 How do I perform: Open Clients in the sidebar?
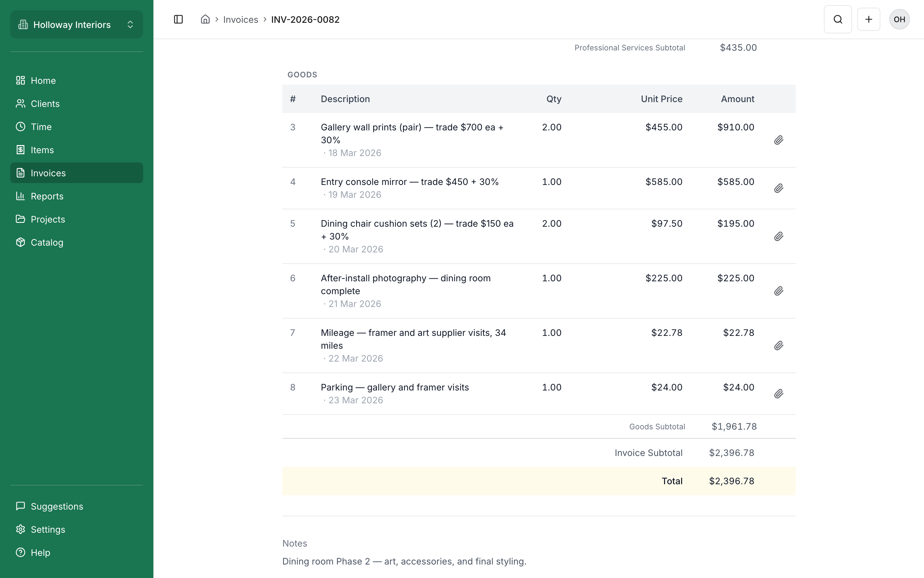pyautogui.click(x=77, y=104)
